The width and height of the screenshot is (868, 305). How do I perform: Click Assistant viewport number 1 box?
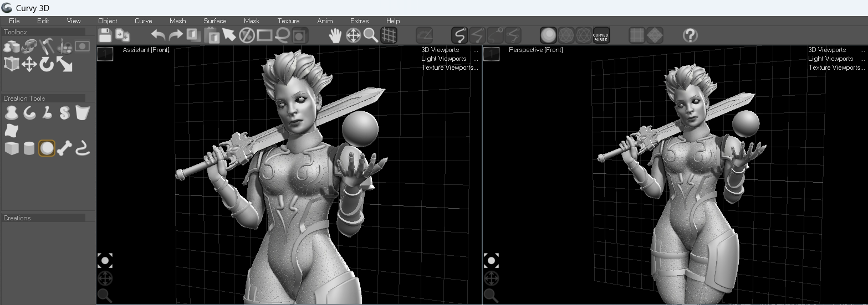105,54
